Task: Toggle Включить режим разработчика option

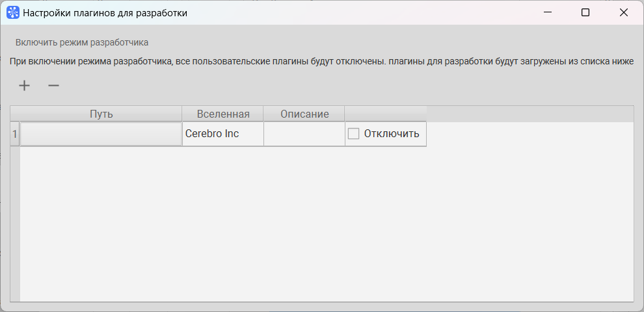Action: point(82,42)
